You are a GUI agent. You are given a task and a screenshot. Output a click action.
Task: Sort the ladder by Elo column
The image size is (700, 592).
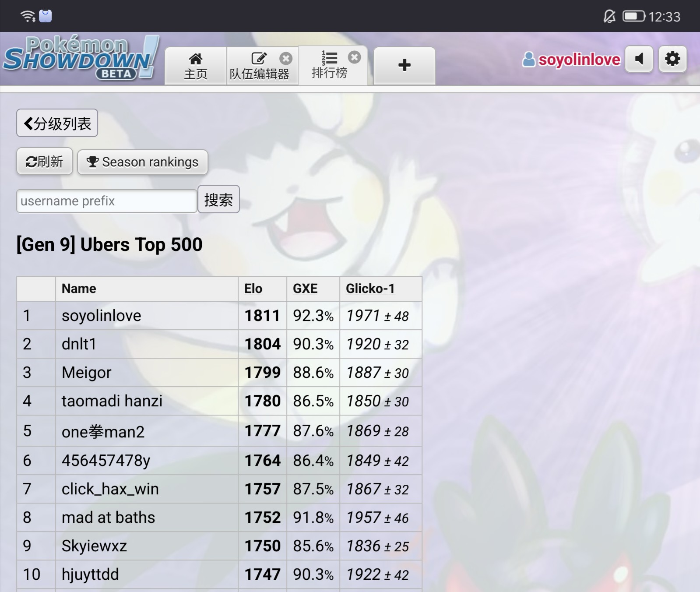pos(253,289)
